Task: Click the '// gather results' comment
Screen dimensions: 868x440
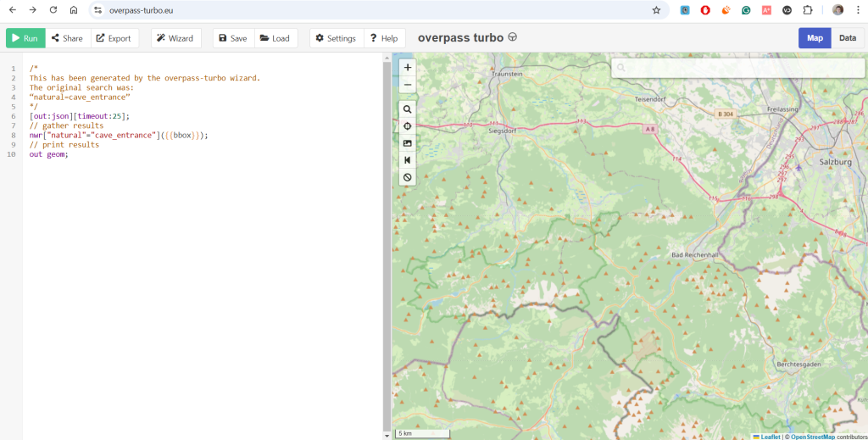Action: [66, 125]
